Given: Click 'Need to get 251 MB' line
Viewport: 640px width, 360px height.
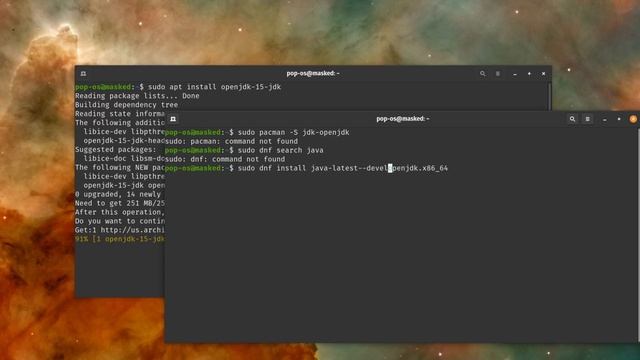Looking at the screenshot, I should [x=120, y=203].
